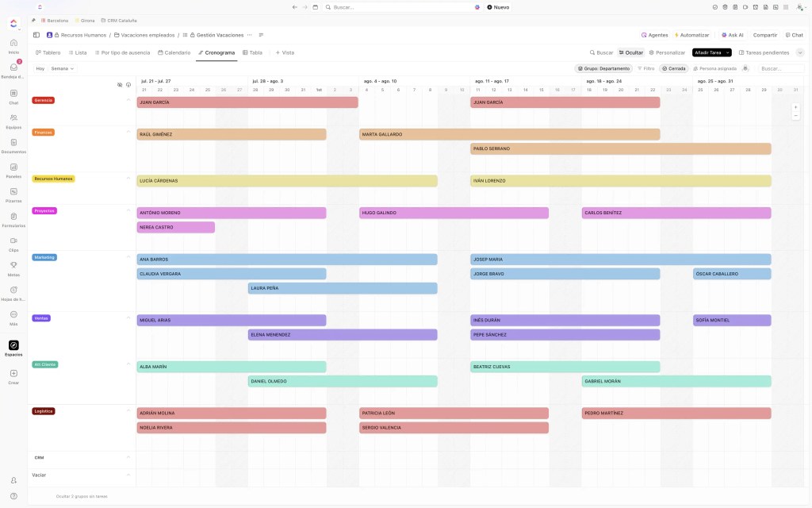
Task: Toggle the Persona asignada filter
Action: pos(714,68)
